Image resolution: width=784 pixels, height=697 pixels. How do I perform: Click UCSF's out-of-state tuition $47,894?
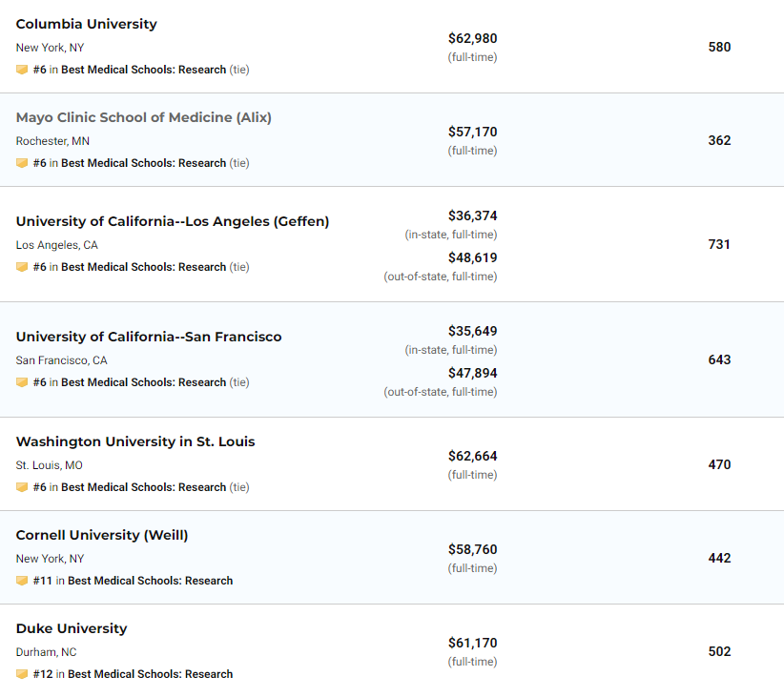[472, 373]
